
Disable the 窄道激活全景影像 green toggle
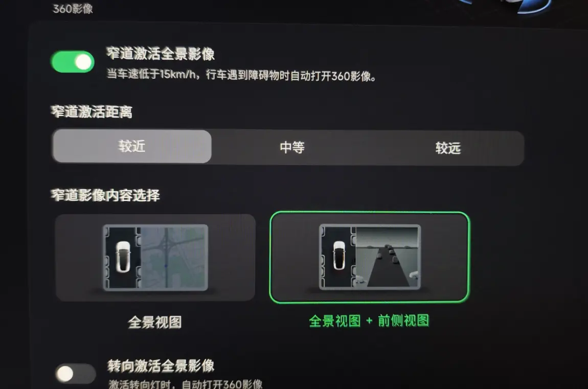pyautogui.click(x=73, y=62)
